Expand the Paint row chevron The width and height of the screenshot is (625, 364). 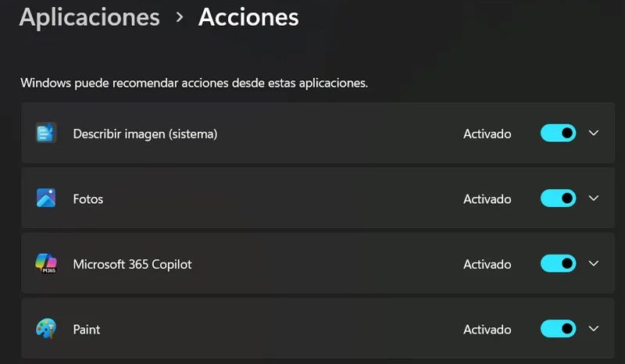click(x=594, y=329)
